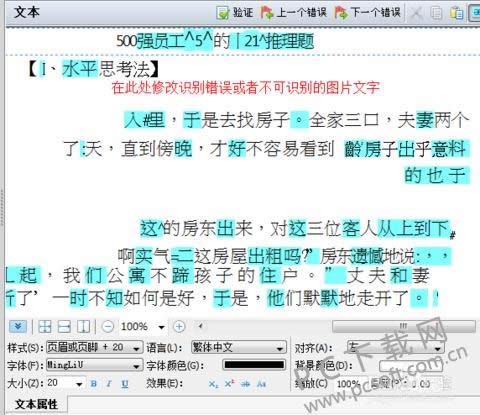Toggle bold formatting
This screenshot has height=415, width=480.
point(94,384)
